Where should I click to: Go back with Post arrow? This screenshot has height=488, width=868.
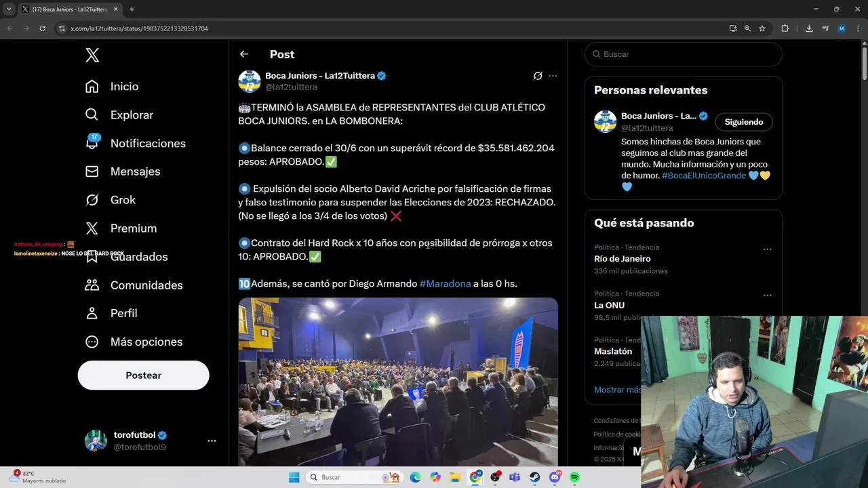coord(244,54)
